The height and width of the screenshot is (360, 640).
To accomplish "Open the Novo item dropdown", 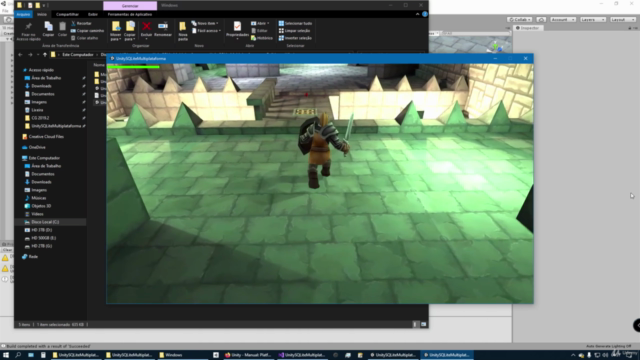I will click(x=205, y=23).
